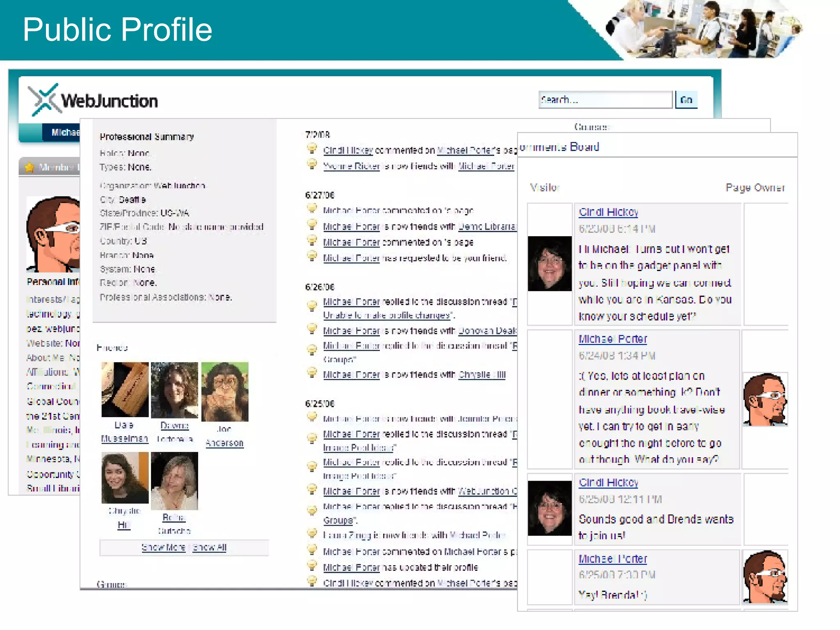Click lightbulb icon beside Yvonne Ricker entry
The height and width of the screenshot is (630, 840).
312,164
